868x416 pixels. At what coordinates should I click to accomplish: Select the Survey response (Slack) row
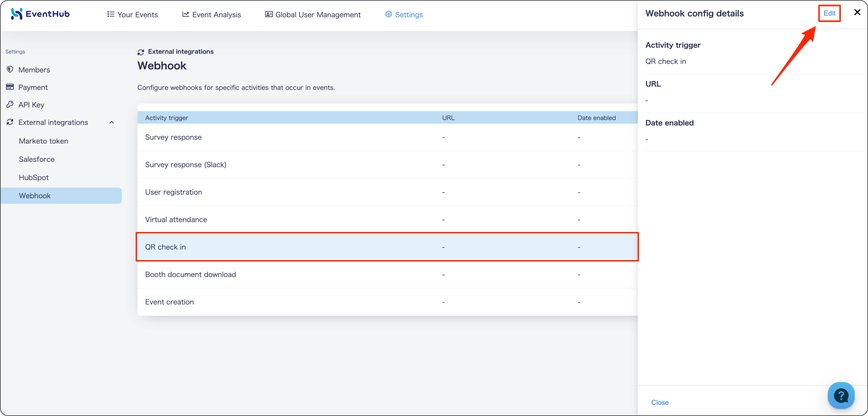[x=388, y=165]
